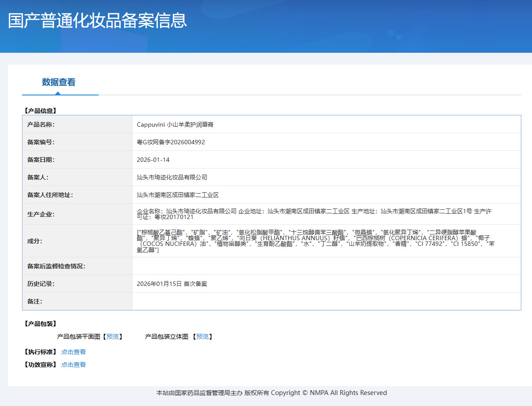Click 点击查看 next to 功效宣称
The width and height of the screenshot is (532, 406).
[73, 365]
